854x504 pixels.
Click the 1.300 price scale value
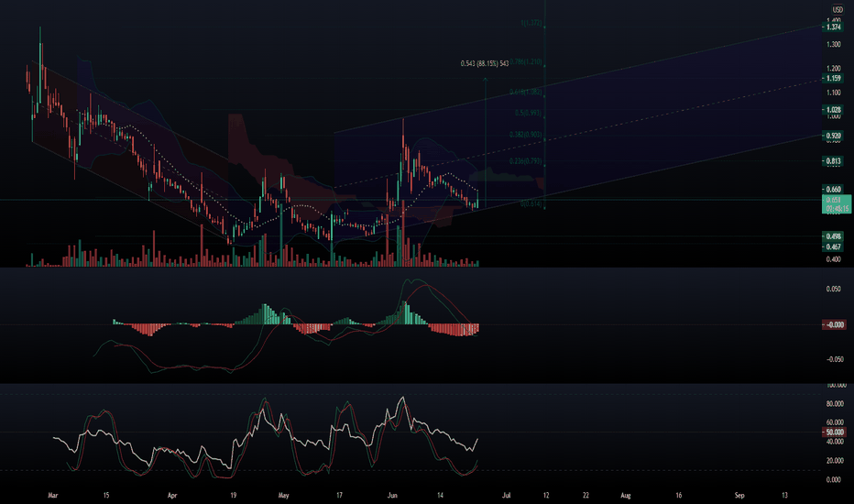pyautogui.click(x=833, y=45)
